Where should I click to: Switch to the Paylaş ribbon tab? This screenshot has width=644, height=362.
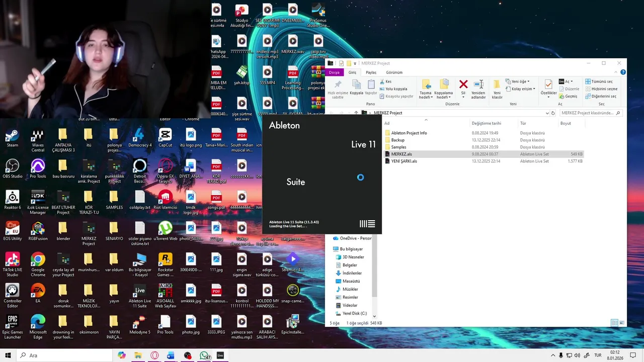pos(371,72)
